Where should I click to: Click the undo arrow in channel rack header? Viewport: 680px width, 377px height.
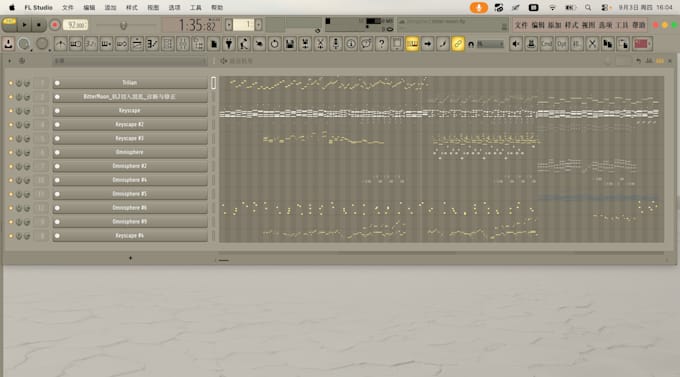[638, 61]
